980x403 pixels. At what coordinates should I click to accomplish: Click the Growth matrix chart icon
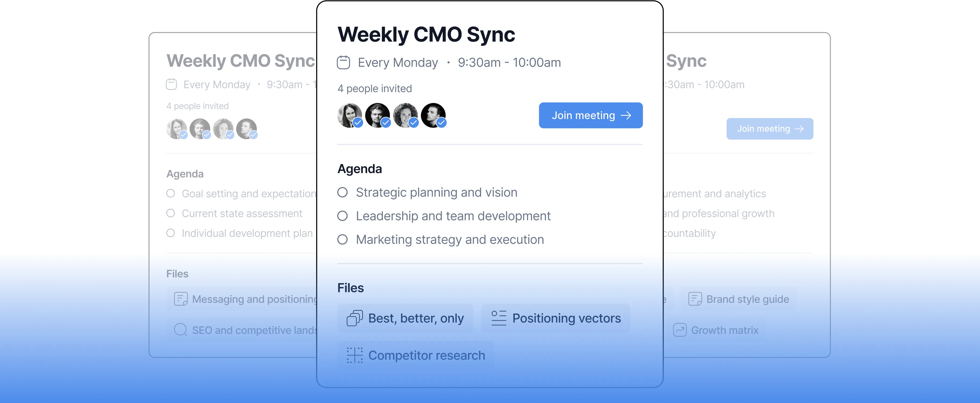[680, 330]
